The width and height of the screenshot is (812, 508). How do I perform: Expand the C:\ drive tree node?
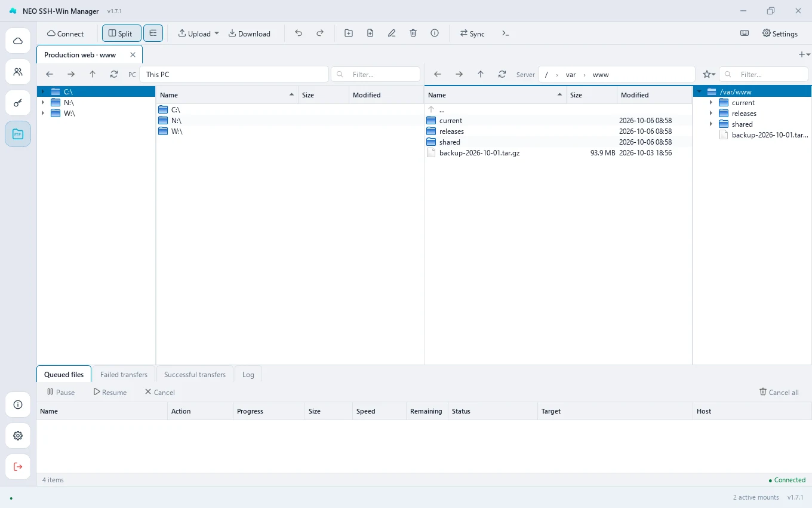(43, 92)
